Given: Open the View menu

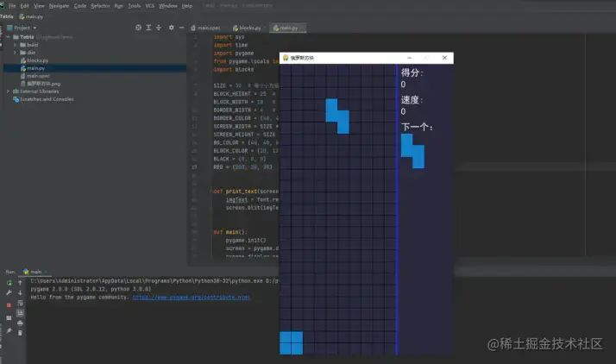Looking at the screenshot, I should point(39,6).
